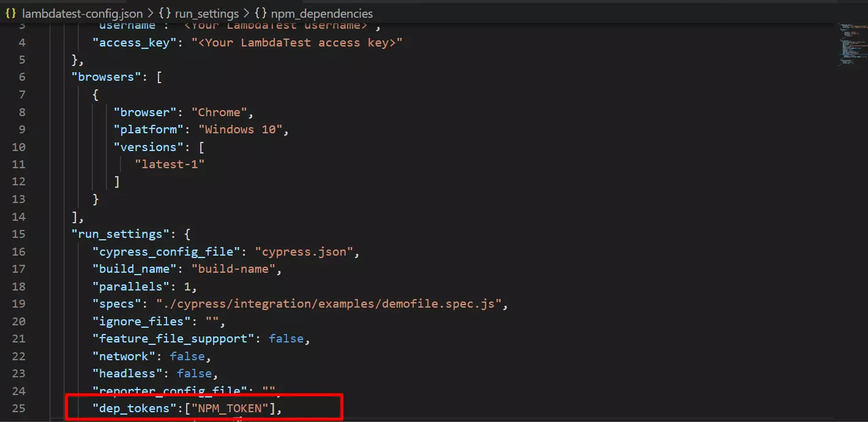
Task: Click the "cypress.json" config file value
Action: 304,251
